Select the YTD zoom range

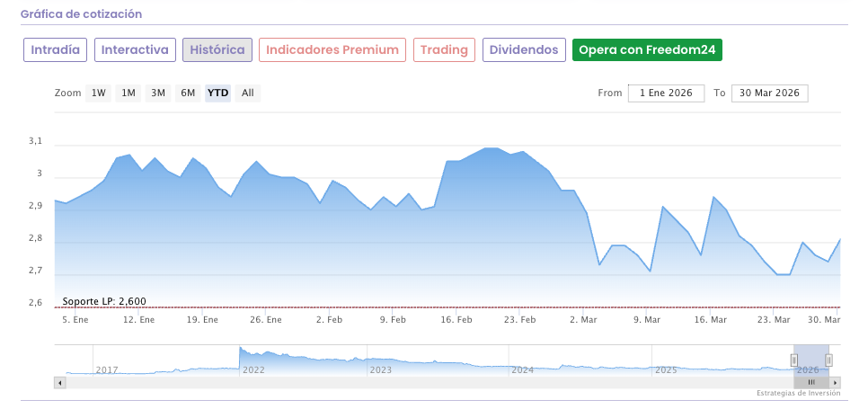click(x=217, y=93)
